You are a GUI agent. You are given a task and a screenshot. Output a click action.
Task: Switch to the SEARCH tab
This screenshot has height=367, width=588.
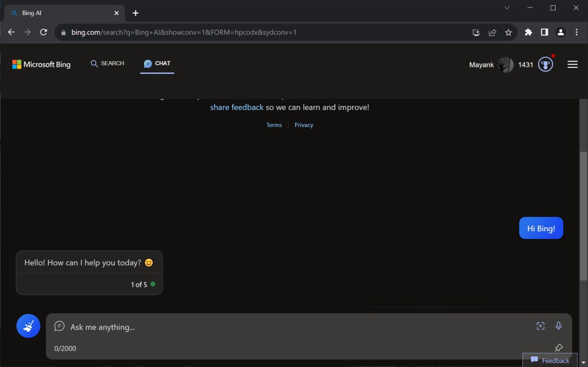pos(108,63)
